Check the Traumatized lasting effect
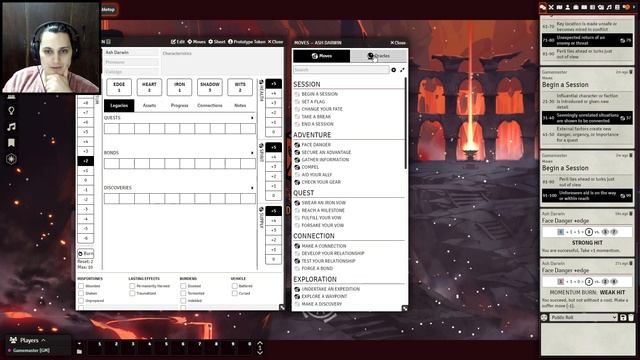Screen dimensions: 640x360 (x=132, y=293)
